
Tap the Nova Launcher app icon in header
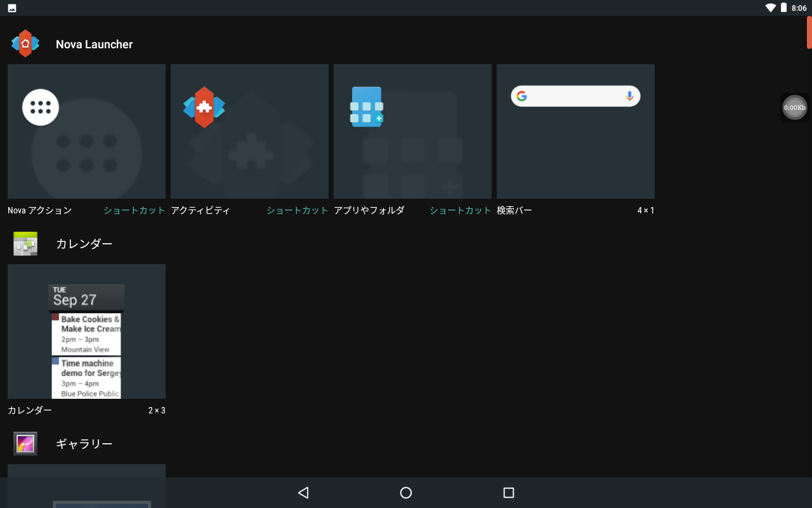point(25,44)
